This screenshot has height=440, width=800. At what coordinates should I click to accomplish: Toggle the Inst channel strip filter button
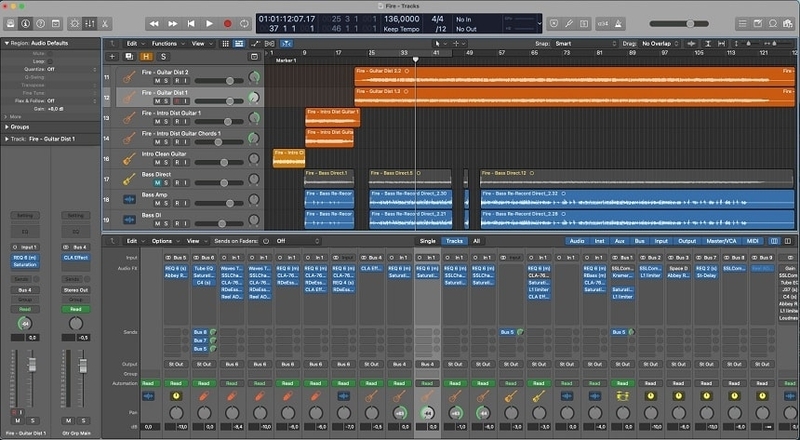click(x=599, y=241)
